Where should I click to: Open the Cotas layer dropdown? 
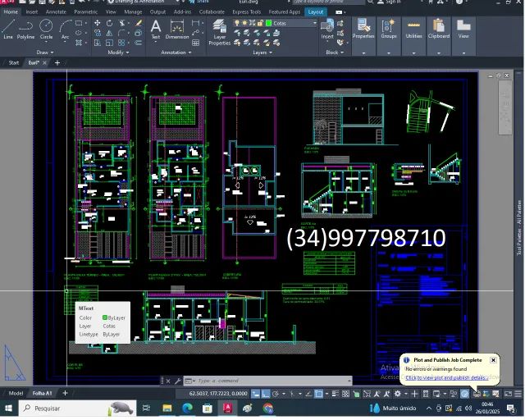pos(314,23)
